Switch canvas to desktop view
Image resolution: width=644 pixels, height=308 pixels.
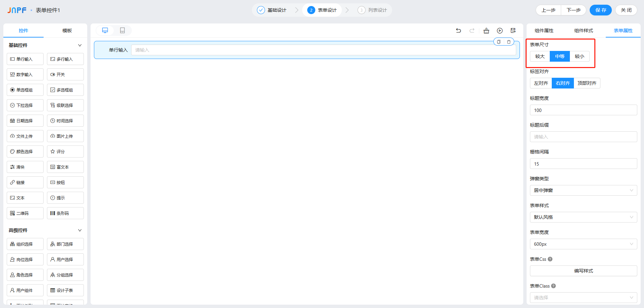(x=105, y=30)
